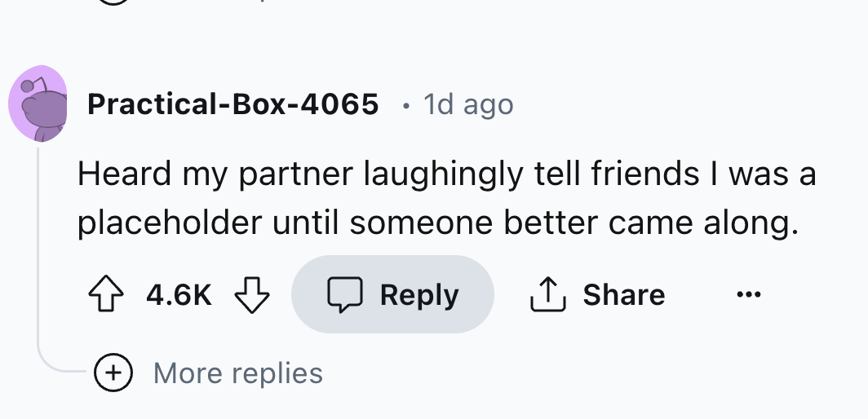Click the word "Share" label
Image resolution: width=868 pixels, height=419 pixels.
(624, 294)
